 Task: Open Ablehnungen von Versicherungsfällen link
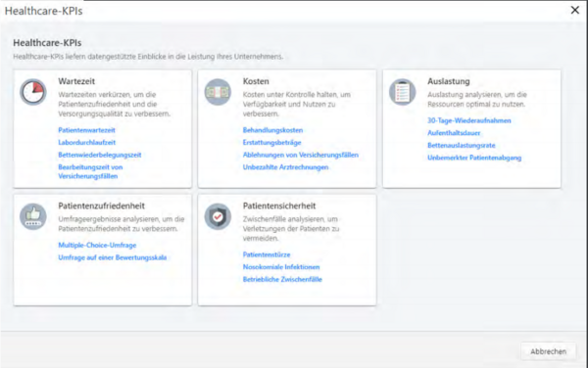pos(301,155)
